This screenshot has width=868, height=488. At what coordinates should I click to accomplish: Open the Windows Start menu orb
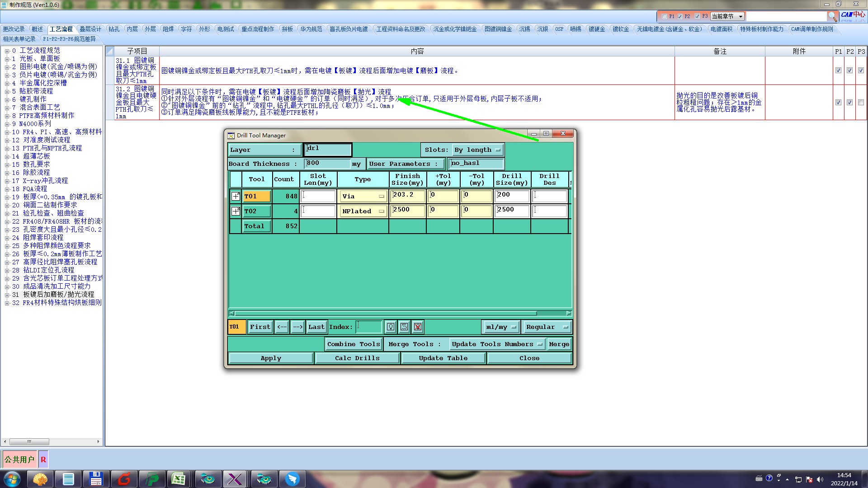(12, 479)
